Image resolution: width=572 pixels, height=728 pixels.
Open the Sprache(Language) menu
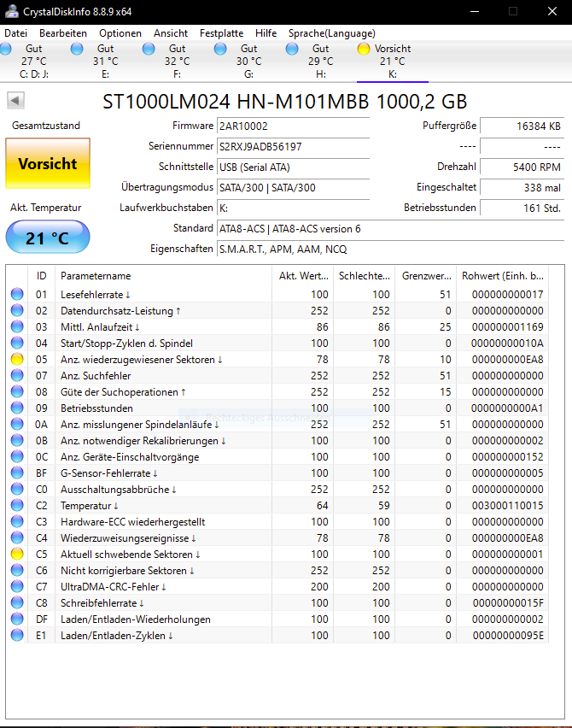[332, 33]
